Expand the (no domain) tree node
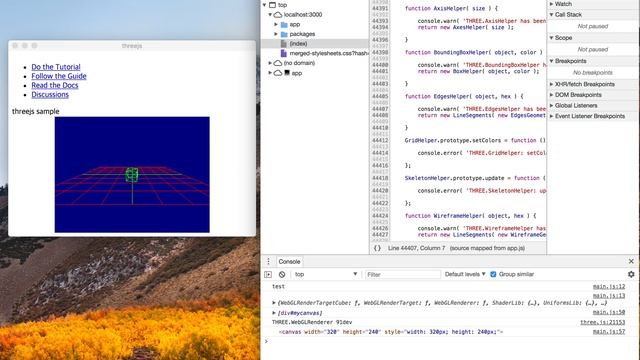The width and height of the screenshot is (640, 360). pyautogui.click(x=270, y=63)
